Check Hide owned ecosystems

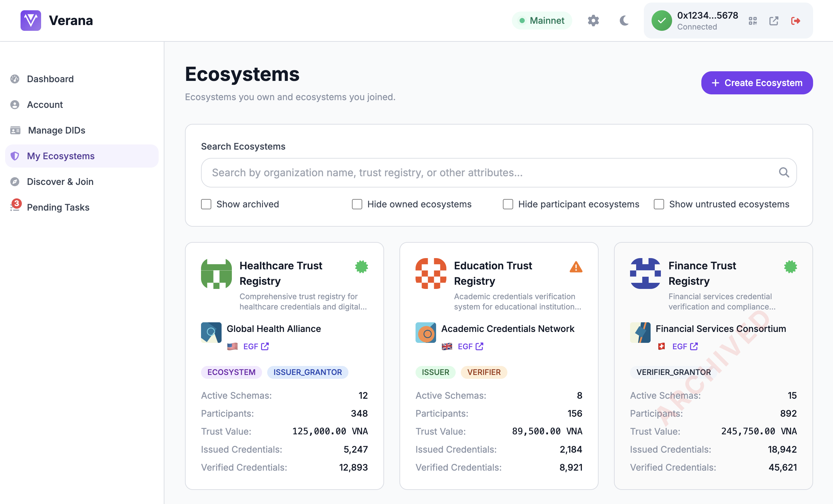point(357,204)
